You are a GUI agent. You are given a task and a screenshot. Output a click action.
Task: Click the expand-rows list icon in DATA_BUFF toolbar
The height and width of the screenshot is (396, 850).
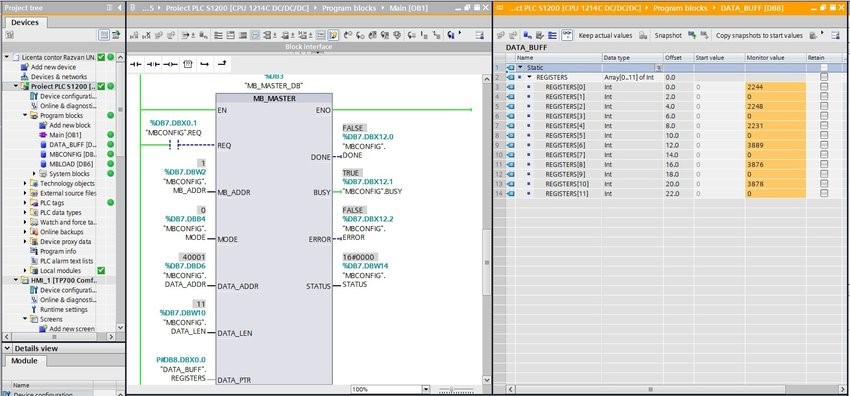552,35
